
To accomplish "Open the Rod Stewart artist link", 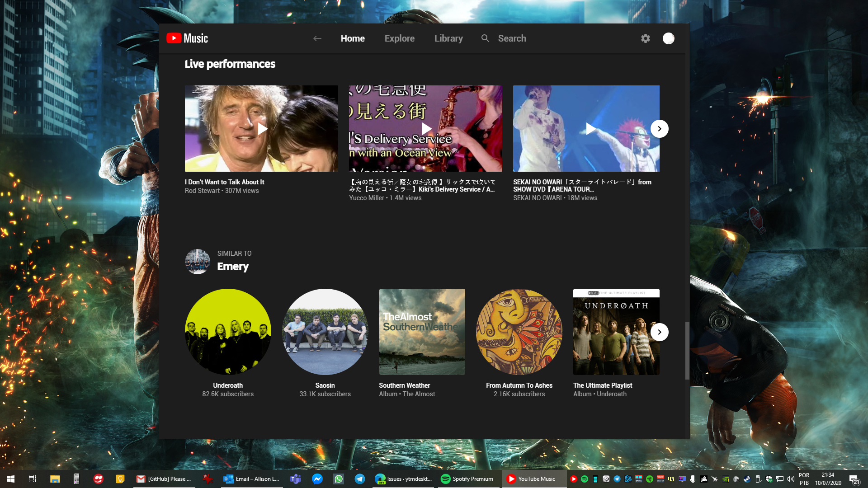I will [x=202, y=191].
